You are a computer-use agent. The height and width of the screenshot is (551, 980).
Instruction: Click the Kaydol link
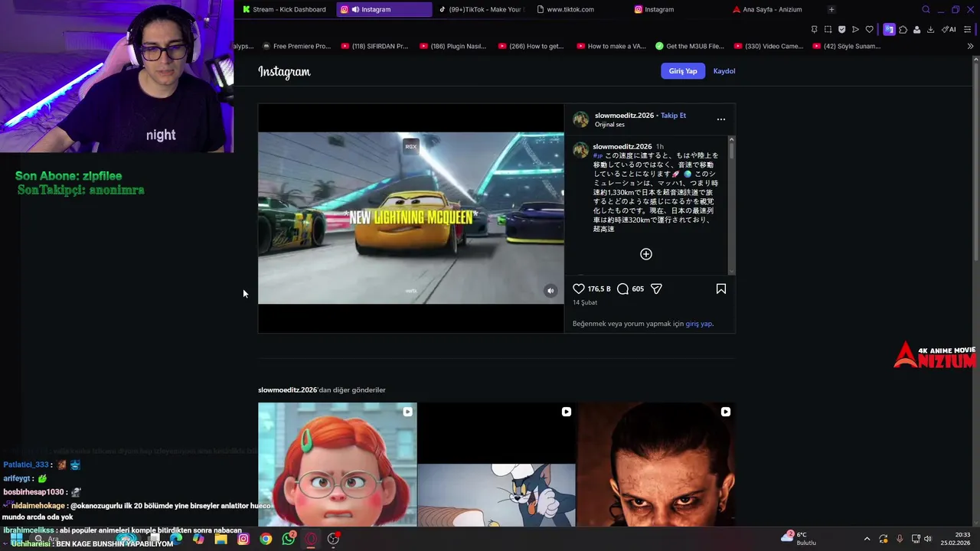[724, 71]
